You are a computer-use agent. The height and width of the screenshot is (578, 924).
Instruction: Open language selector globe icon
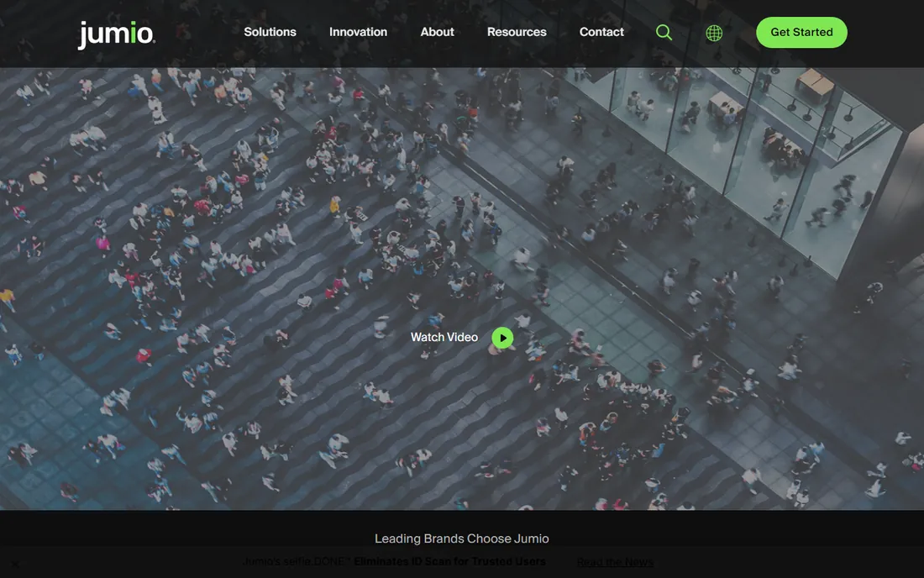tap(714, 33)
